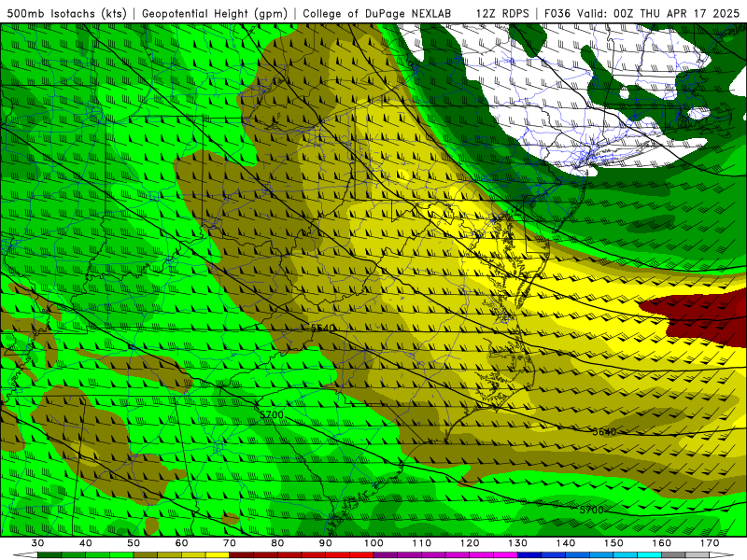The width and height of the screenshot is (747, 560).
Task: Select the bright red swatch just before 100
Action: click(x=362, y=555)
